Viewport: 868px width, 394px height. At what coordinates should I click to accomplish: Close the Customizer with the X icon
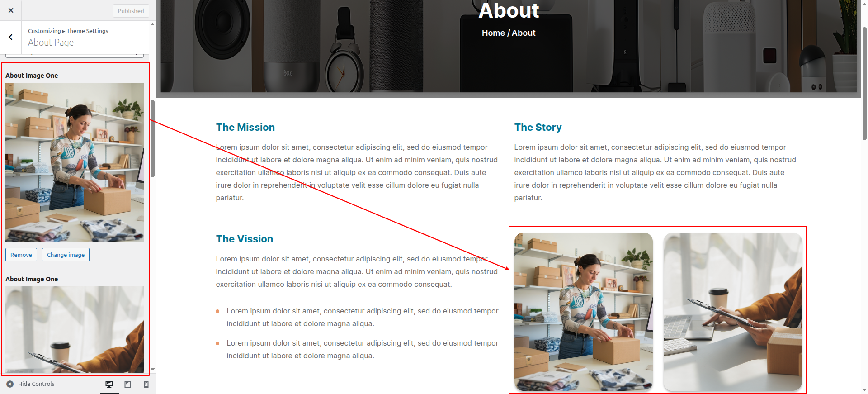point(11,10)
